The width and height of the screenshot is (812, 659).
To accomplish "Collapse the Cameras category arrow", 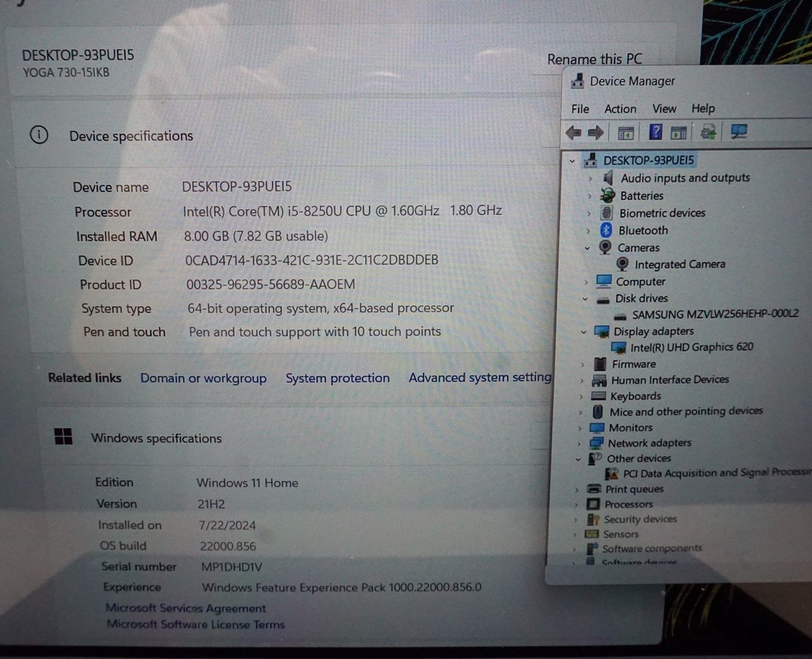I will pos(587,248).
